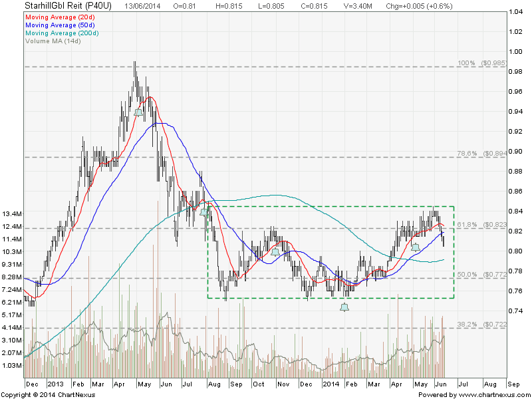Click the 2.07M volume axis label
532x399 pixels.
(x=13, y=352)
